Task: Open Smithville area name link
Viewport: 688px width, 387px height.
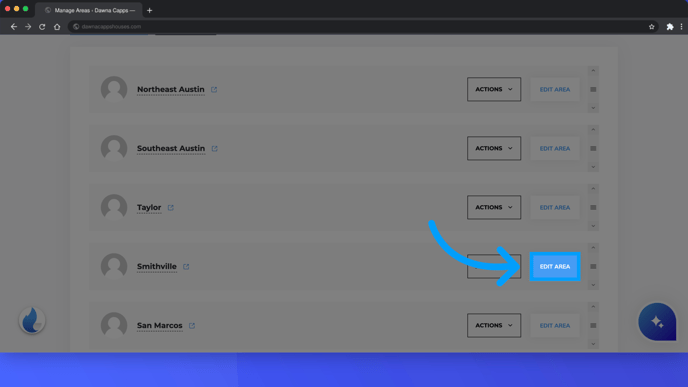Action: tap(157, 266)
